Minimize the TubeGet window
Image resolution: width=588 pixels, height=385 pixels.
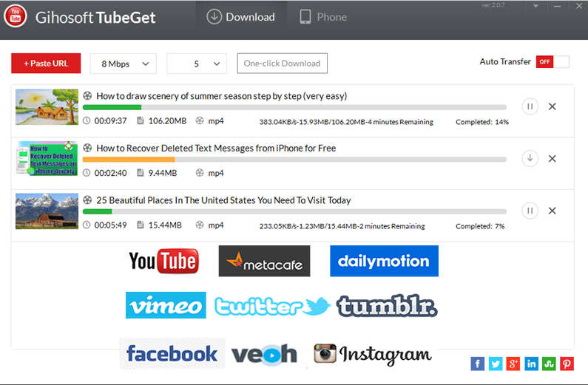(557, 6)
